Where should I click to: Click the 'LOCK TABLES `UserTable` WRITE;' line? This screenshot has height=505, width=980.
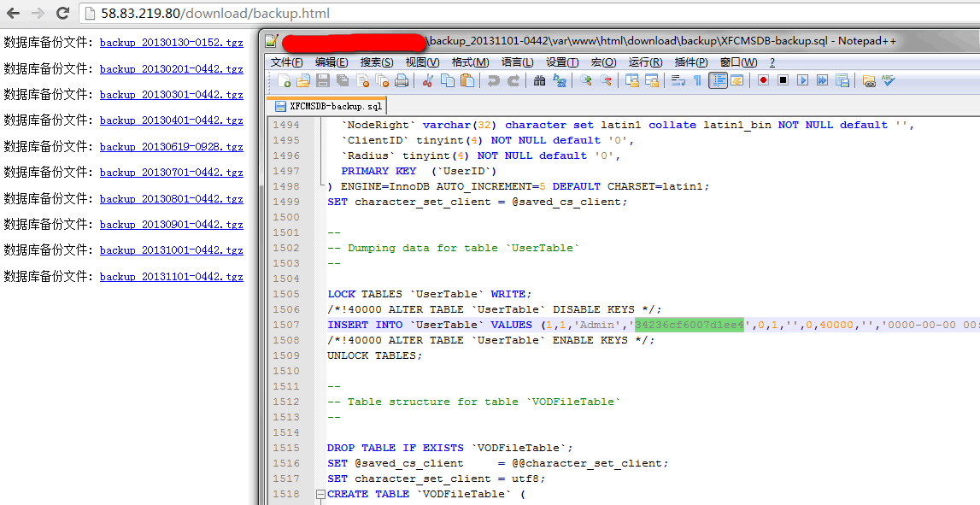(x=430, y=294)
